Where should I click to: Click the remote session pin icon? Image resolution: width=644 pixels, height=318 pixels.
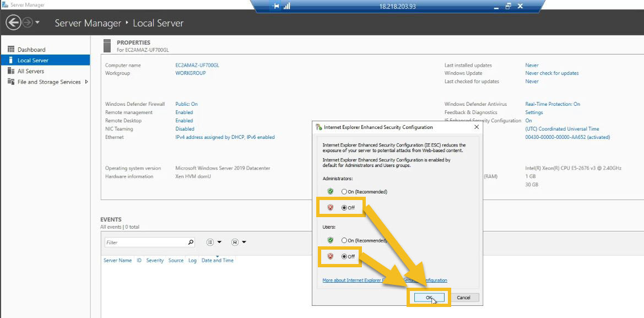277,6
